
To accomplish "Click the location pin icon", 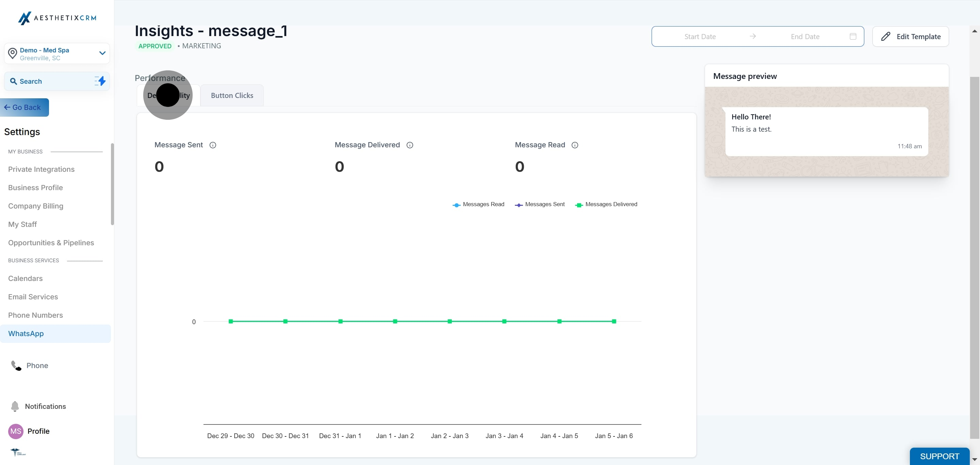I will (13, 54).
